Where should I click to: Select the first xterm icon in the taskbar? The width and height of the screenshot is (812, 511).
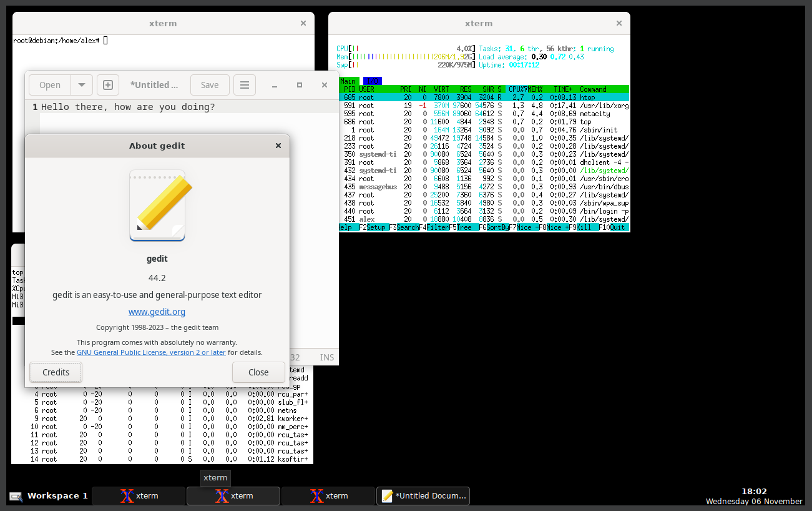tap(139, 495)
